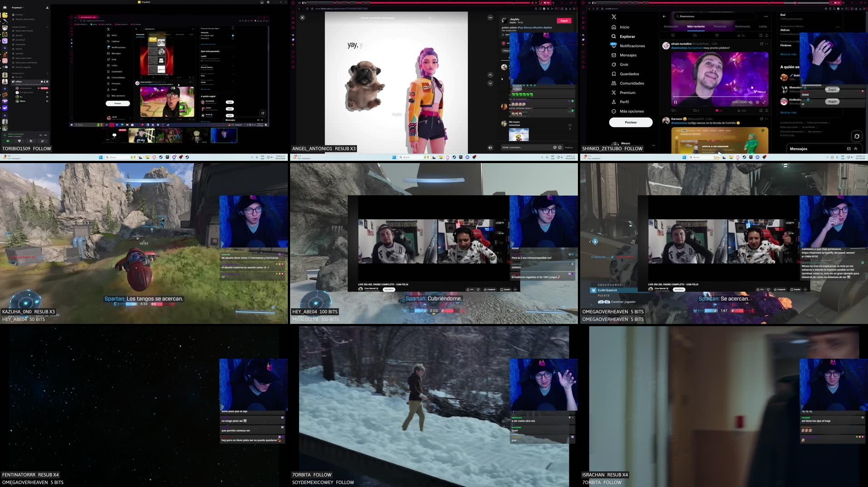Click the Postear button on X
This screenshot has width=868, height=487.
(x=631, y=122)
